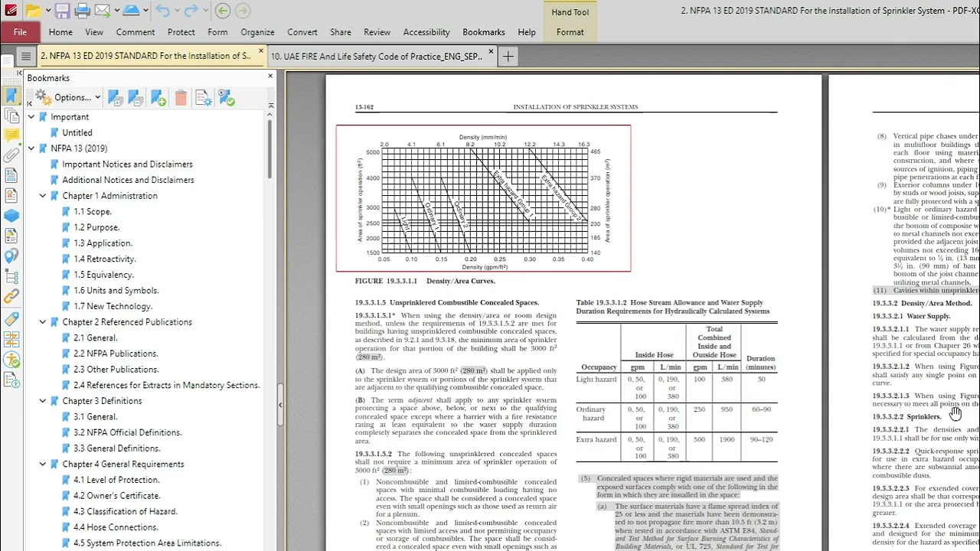Click the Delete bookmark trash icon

181,97
